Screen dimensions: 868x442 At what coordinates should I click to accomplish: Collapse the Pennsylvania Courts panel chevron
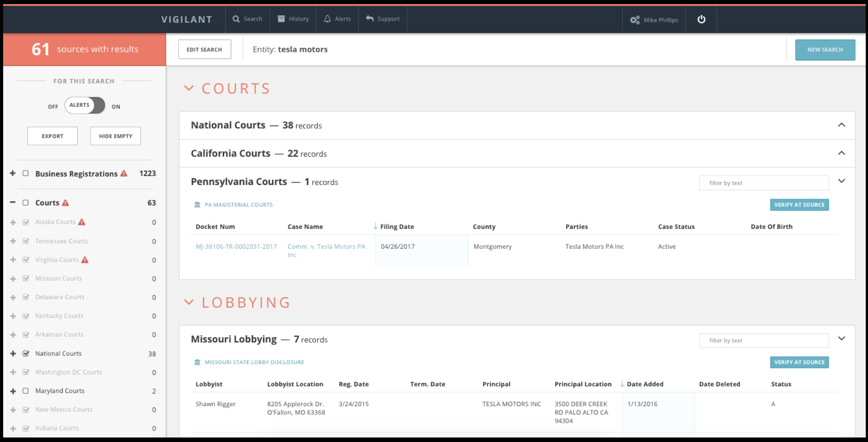tap(841, 181)
